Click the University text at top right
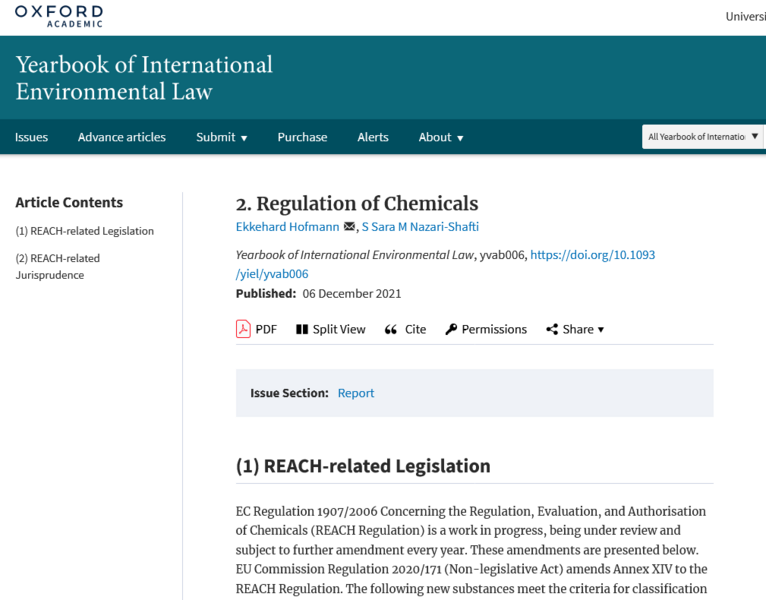Image resolution: width=766 pixels, height=600 pixels. [745, 17]
